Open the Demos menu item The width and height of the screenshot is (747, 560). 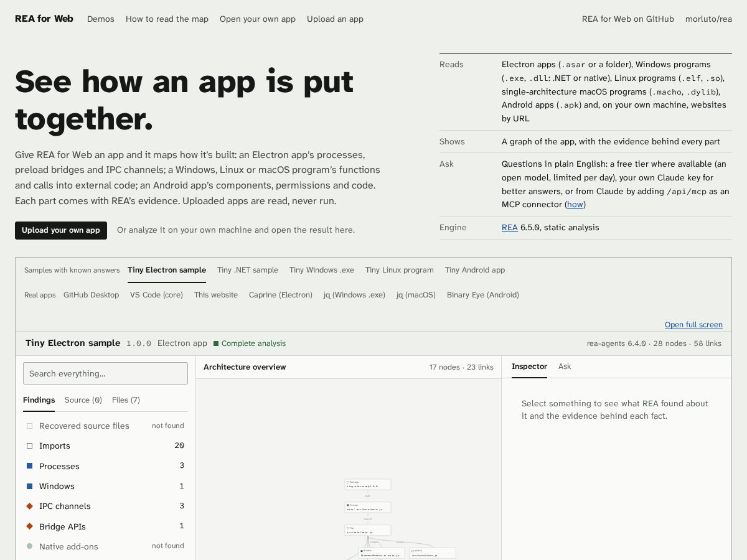pyautogui.click(x=101, y=19)
